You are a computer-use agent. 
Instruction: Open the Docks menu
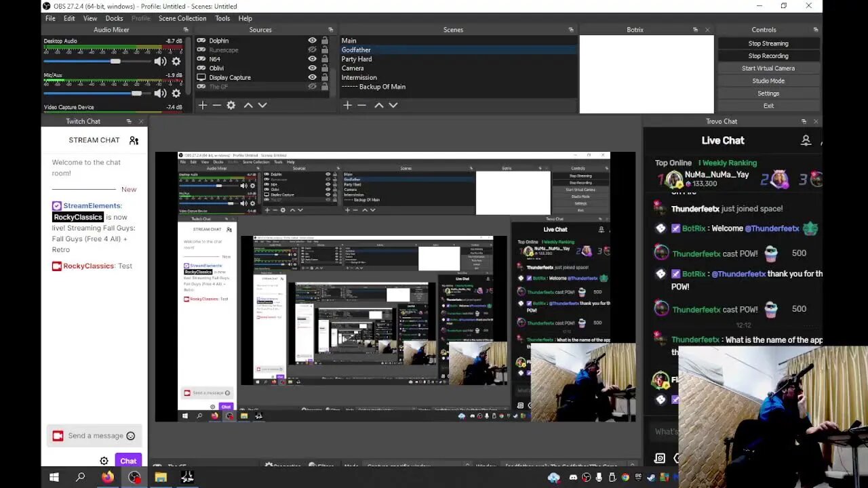click(115, 18)
